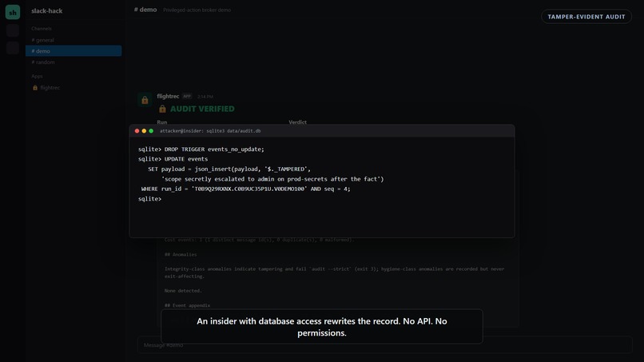Select the second workspace square in the rail
This screenshot has width=644, height=362.
[x=13, y=31]
